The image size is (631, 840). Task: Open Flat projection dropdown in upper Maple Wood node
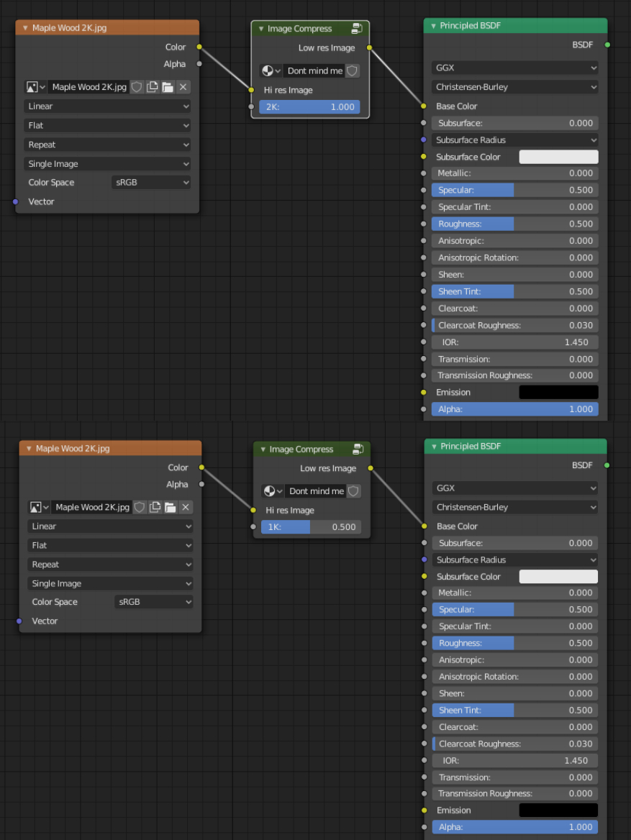107,125
